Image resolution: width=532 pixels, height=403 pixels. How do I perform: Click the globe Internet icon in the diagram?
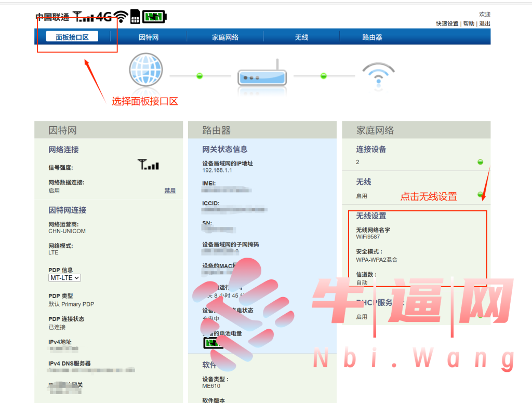tap(145, 71)
